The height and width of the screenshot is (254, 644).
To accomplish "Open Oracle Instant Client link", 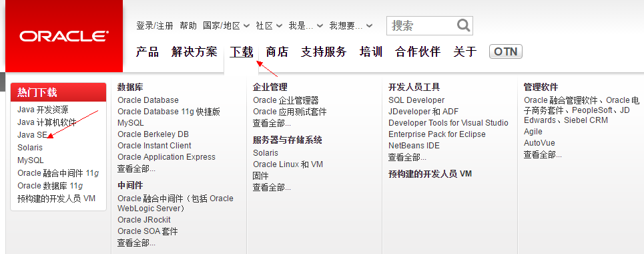I will pos(154,145).
